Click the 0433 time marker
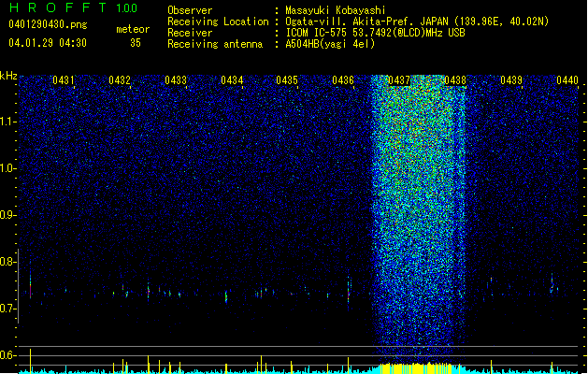Image resolution: width=588 pixels, height=374 pixels. (x=176, y=80)
